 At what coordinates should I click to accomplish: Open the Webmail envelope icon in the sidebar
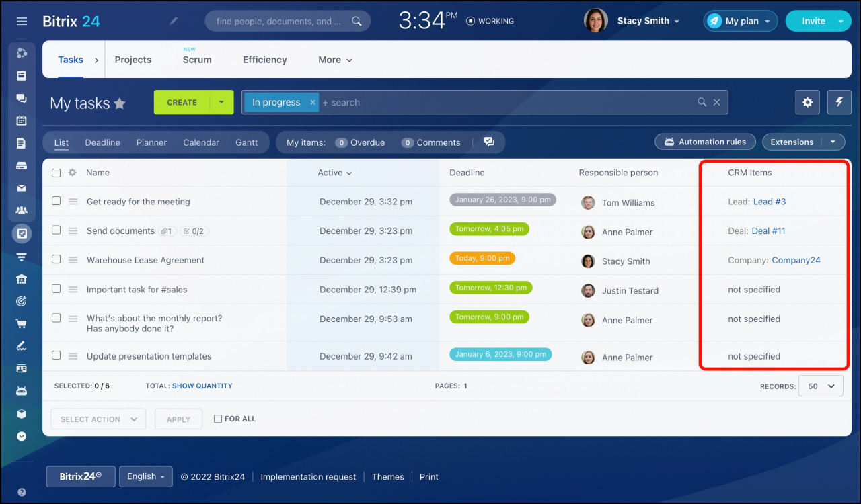pyautogui.click(x=22, y=188)
